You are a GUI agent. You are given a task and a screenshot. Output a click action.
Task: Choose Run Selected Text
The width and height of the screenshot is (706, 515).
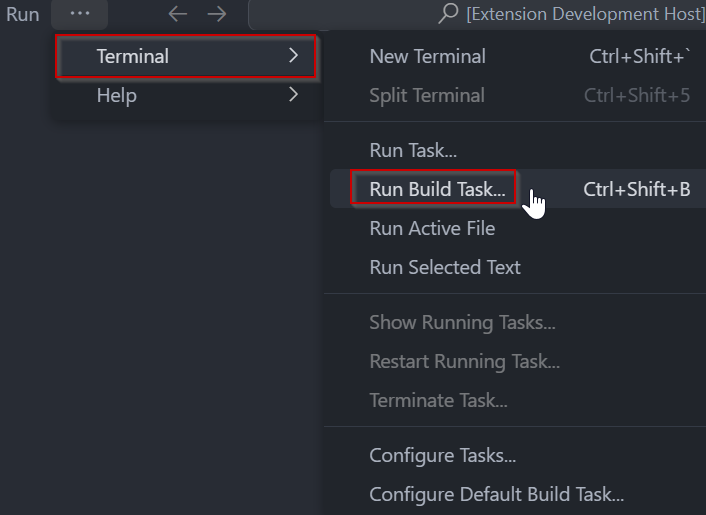pos(445,267)
